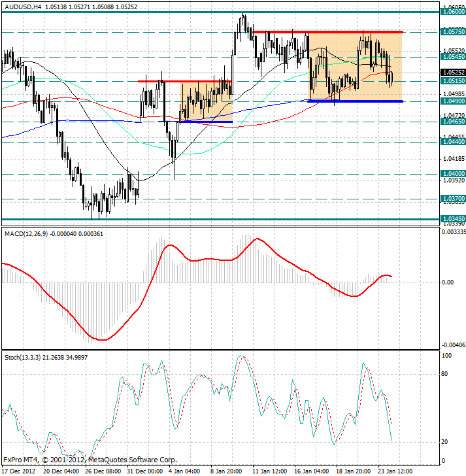Select the 1.06000 price level label
The height and width of the screenshot is (476, 466).
[x=453, y=12]
